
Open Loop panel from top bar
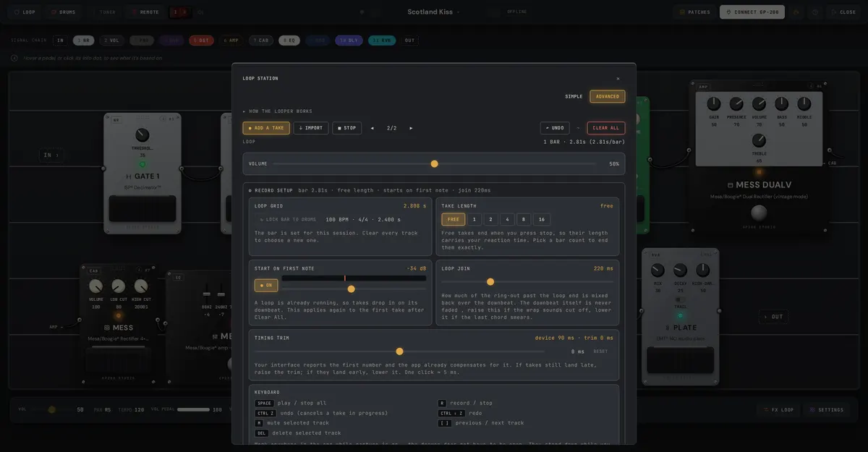[25, 12]
